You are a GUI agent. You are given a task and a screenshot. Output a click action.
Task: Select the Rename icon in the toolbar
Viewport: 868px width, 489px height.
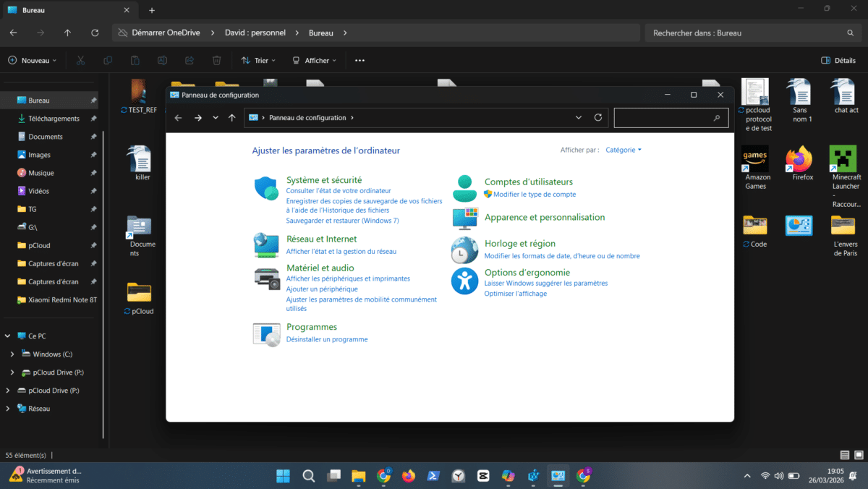tap(162, 60)
